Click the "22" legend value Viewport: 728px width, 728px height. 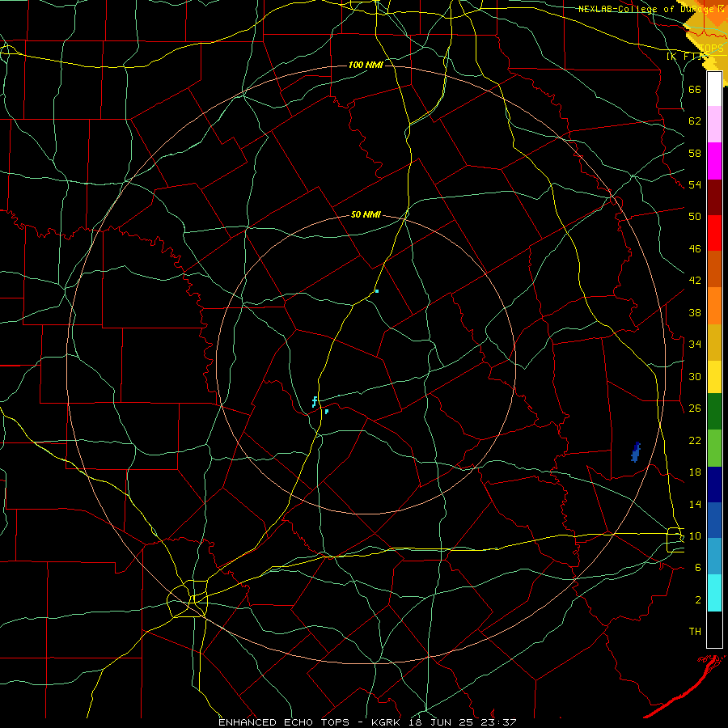point(695,440)
